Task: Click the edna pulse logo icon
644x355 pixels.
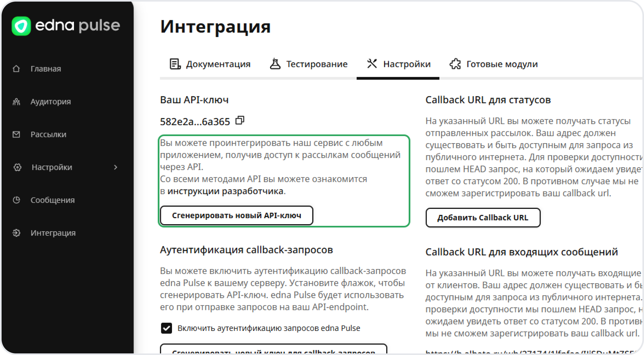Action: (x=21, y=26)
